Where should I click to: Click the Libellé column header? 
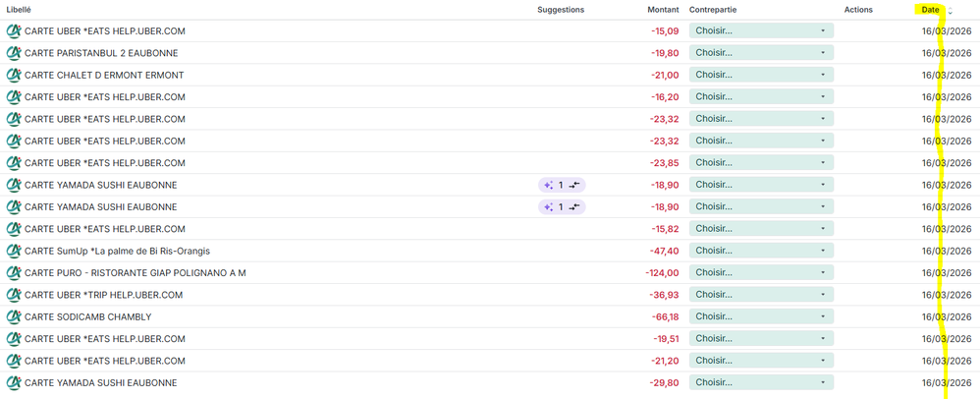pos(19,10)
